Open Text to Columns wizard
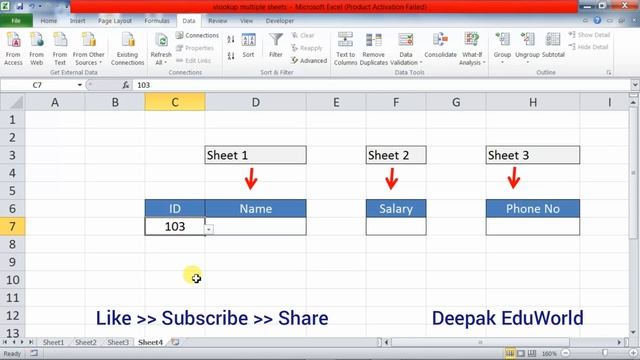Viewport: 640px width, 360px height. (345, 49)
